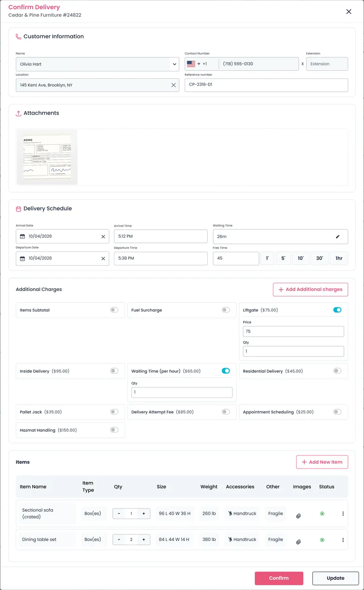364x590 pixels.
Task: Click the Contact Number field (718) 555-0130
Action: tap(259, 64)
